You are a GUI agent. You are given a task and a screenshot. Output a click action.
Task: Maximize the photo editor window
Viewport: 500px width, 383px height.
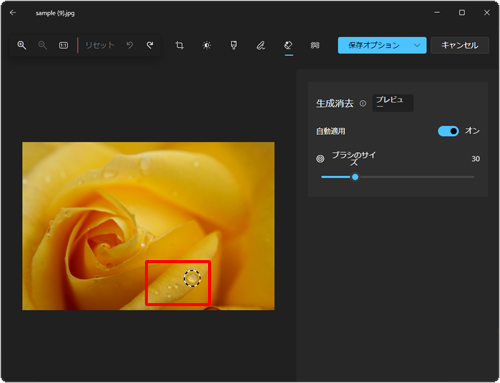pos(462,13)
